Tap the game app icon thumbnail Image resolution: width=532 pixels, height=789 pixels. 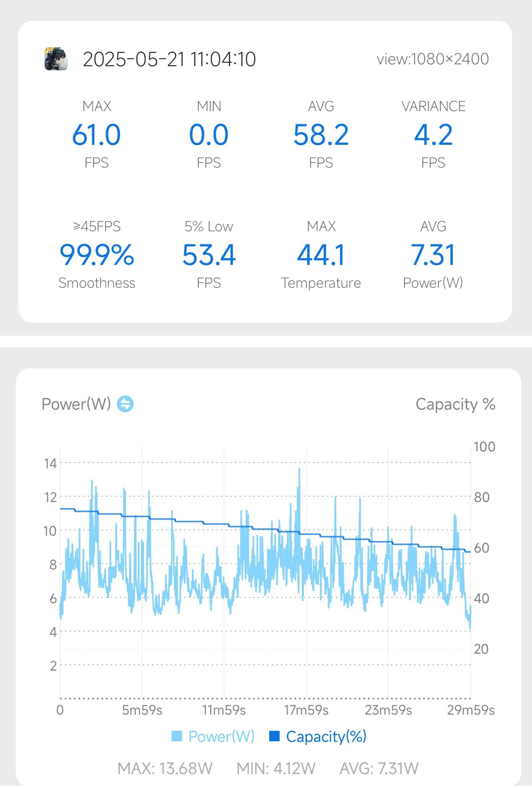(x=56, y=59)
